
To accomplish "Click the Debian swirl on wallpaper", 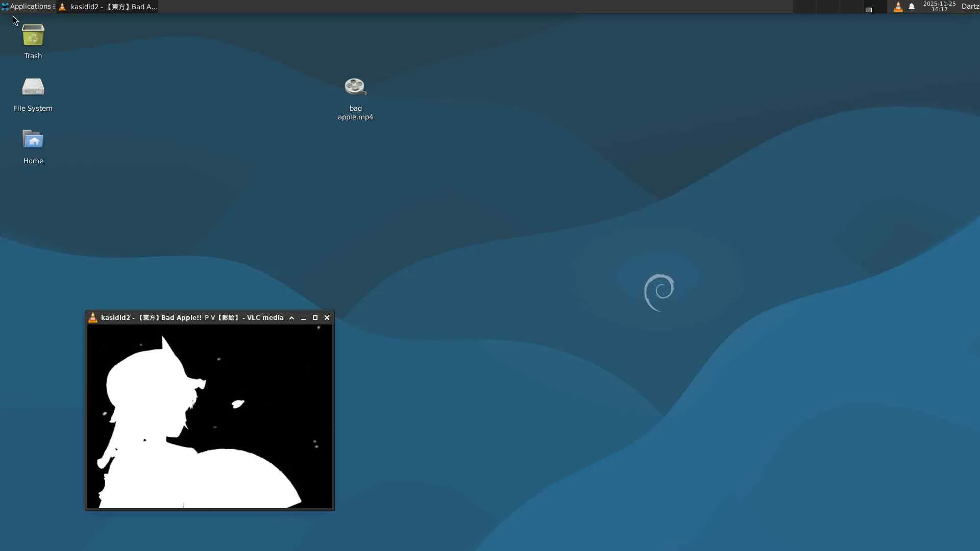I will [x=659, y=292].
